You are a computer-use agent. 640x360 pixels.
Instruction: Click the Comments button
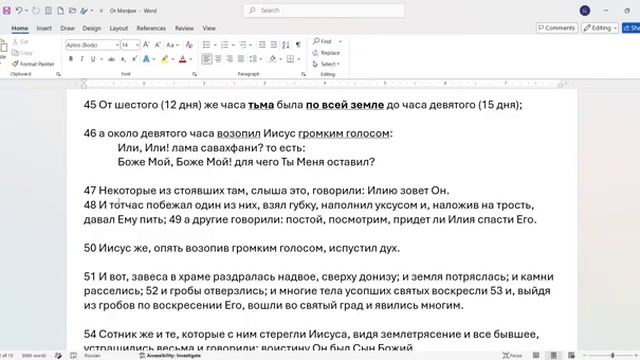click(x=557, y=28)
